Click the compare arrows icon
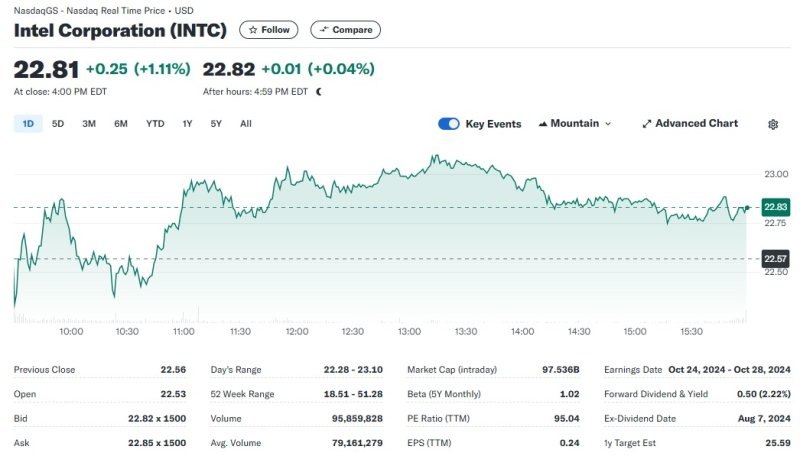The width and height of the screenshot is (800, 456). coord(323,30)
